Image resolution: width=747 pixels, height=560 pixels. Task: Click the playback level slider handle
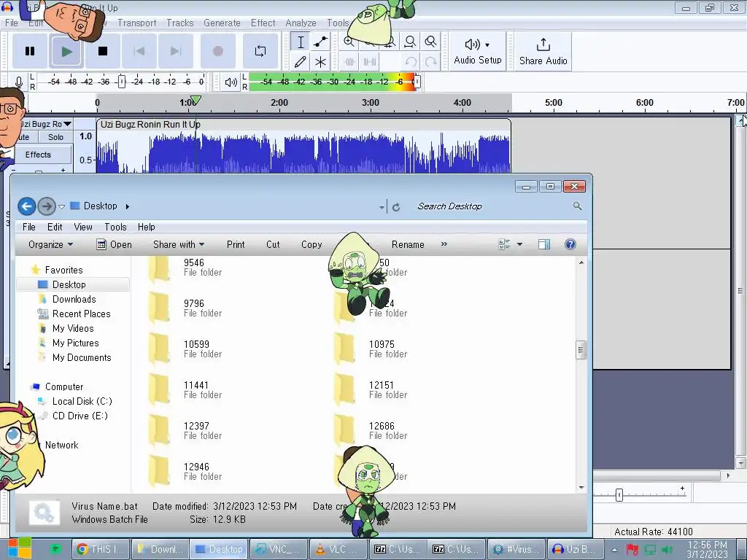point(417,82)
